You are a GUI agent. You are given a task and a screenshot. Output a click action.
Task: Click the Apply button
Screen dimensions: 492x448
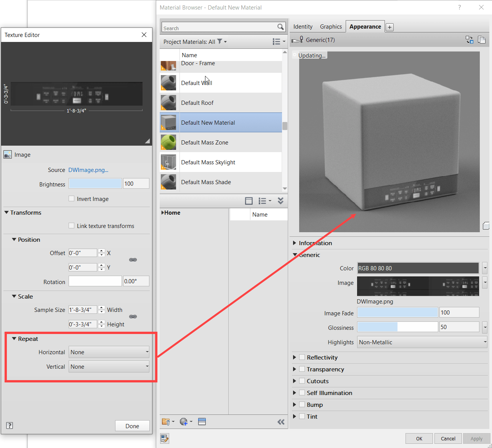pyautogui.click(x=476, y=438)
